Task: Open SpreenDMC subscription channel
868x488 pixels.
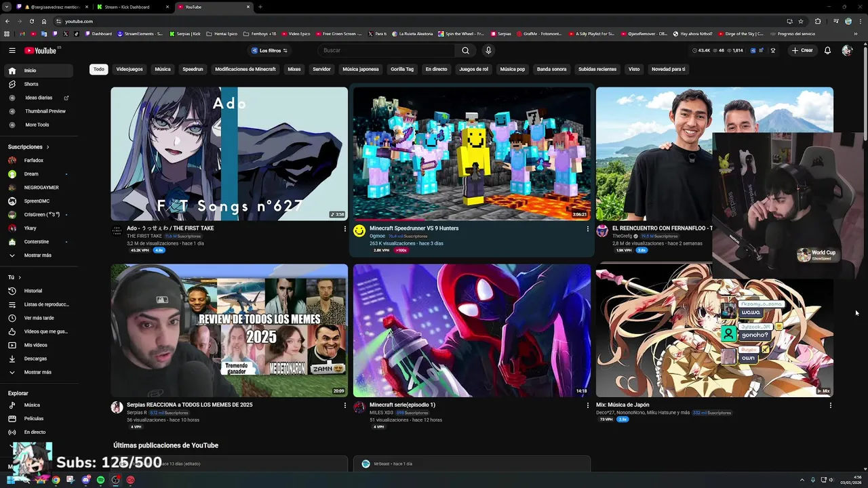Action: 38,201
